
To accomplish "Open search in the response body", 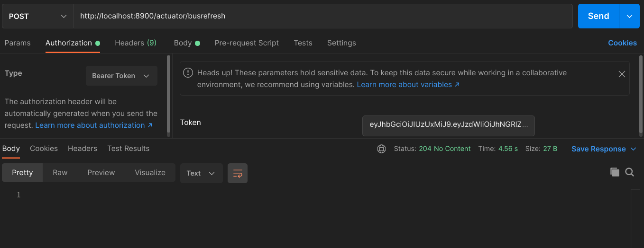I will [x=629, y=172].
